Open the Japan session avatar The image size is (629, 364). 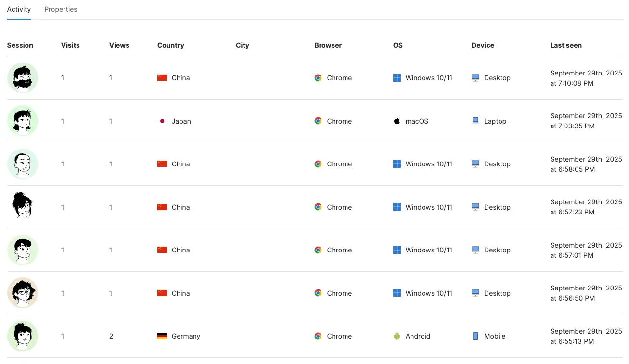tap(23, 121)
